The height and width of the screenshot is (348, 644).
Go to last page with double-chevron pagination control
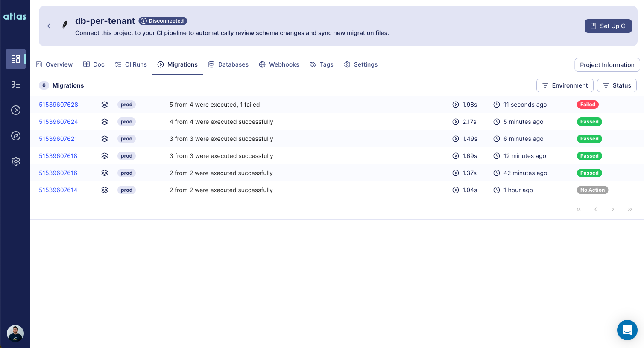[x=630, y=209]
